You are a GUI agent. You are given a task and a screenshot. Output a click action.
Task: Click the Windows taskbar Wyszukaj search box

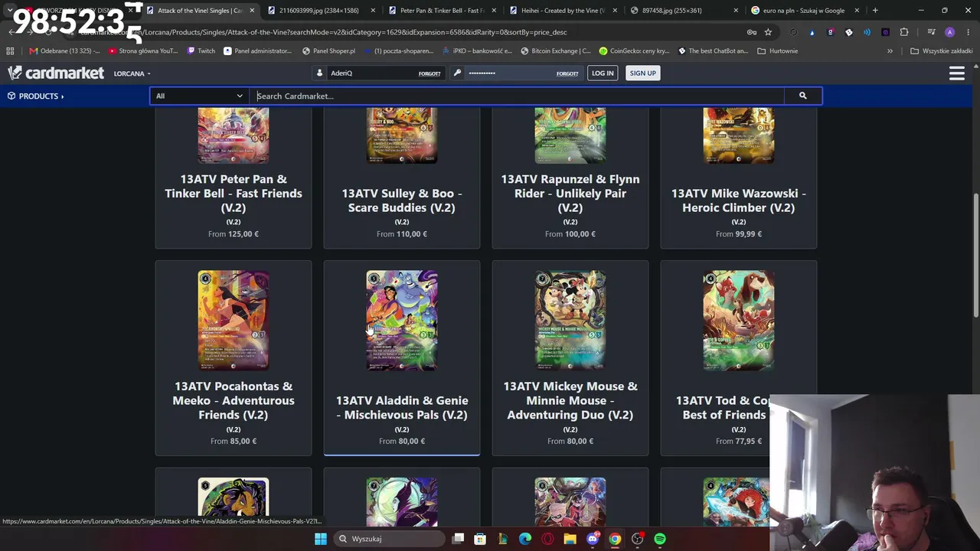click(x=389, y=539)
